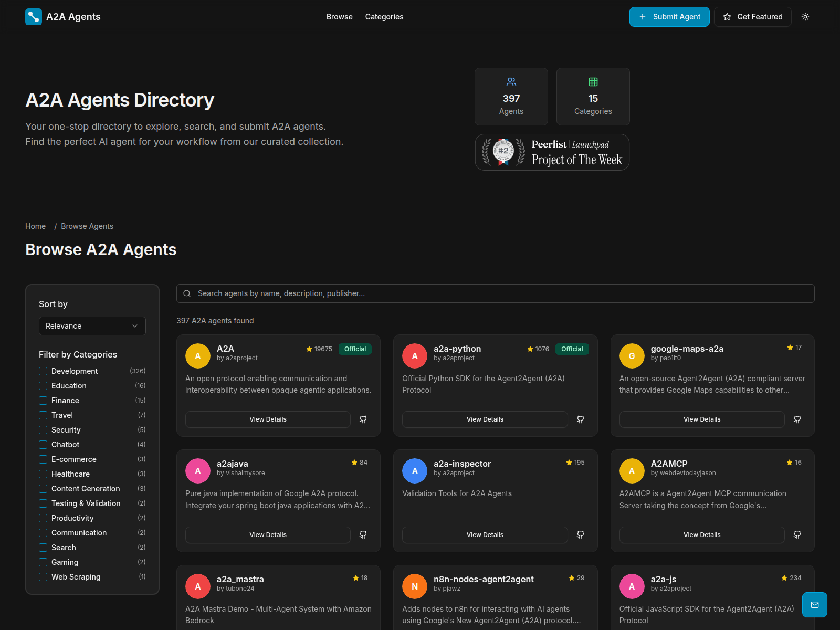Navigate to Home via the breadcrumb link
The width and height of the screenshot is (840, 630).
click(x=35, y=226)
